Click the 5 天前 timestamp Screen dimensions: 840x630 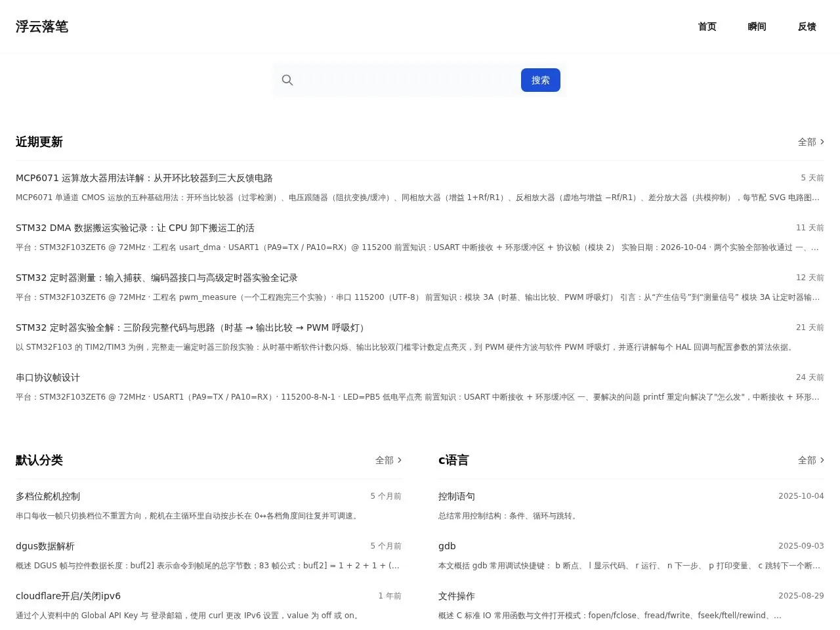click(812, 178)
